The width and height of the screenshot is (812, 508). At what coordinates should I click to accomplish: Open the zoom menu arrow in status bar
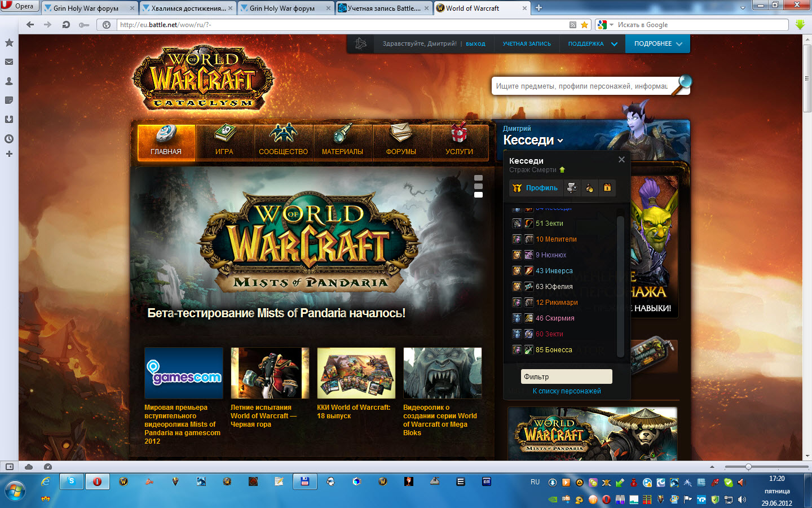[712, 467]
